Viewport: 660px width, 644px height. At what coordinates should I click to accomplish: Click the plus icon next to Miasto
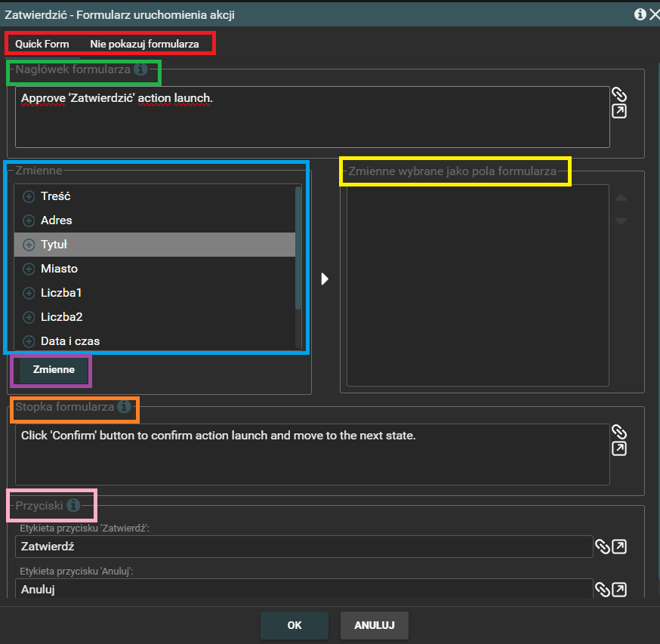click(x=29, y=269)
